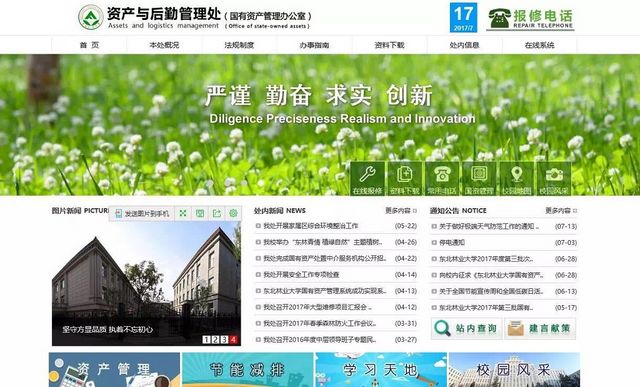Click the 国资管理 icon tile
Screen dimensions: 640x387
pyautogui.click(x=479, y=178)
